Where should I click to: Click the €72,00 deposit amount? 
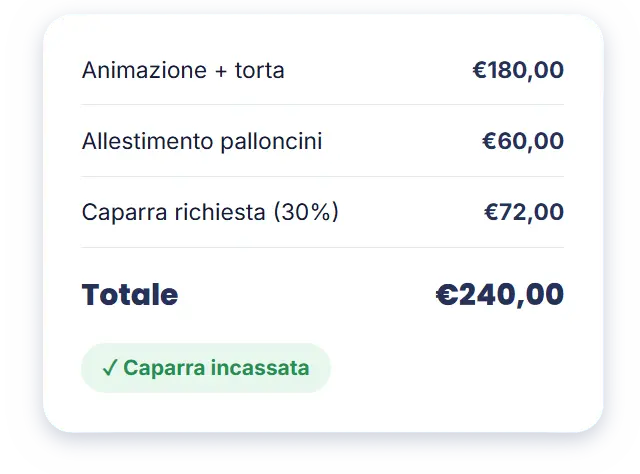click(x=524, y=212)
